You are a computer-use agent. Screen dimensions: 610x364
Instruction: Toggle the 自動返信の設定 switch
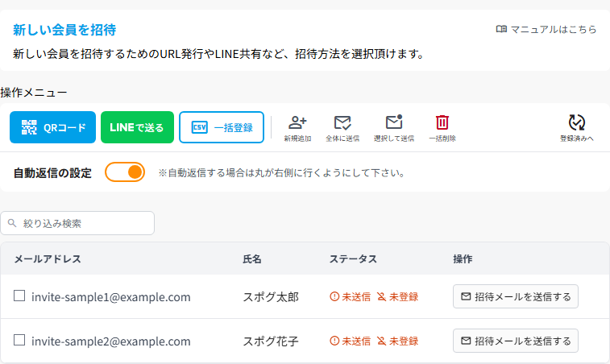coord(125,172)
